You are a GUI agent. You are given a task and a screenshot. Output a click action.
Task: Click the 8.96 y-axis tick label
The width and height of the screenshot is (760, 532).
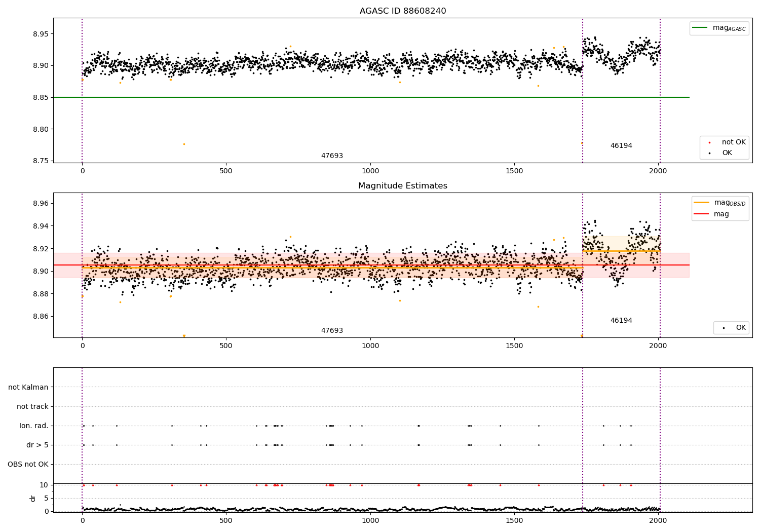coord(41,203)
